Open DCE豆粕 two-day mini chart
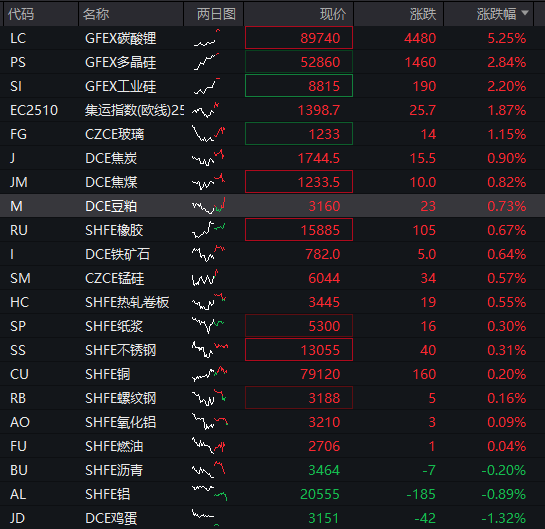Viewport: 545px width, 529px height. click(209, 206)
